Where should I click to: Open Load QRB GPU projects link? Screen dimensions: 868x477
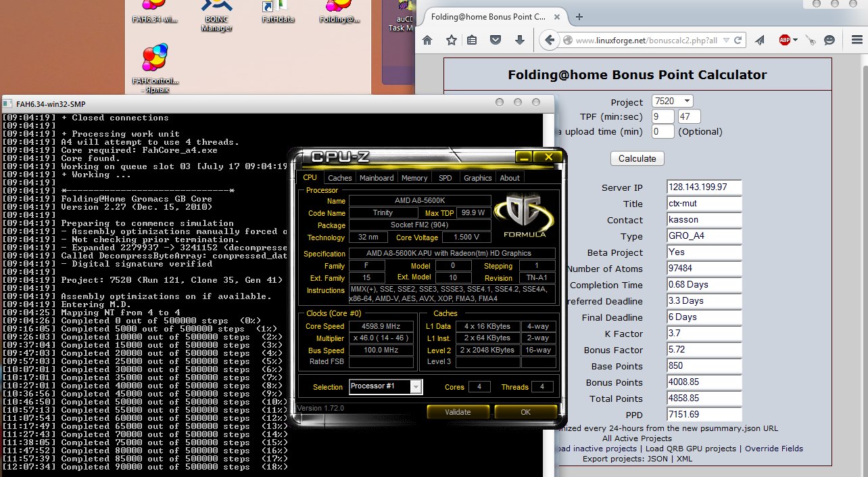pos(690,449)
